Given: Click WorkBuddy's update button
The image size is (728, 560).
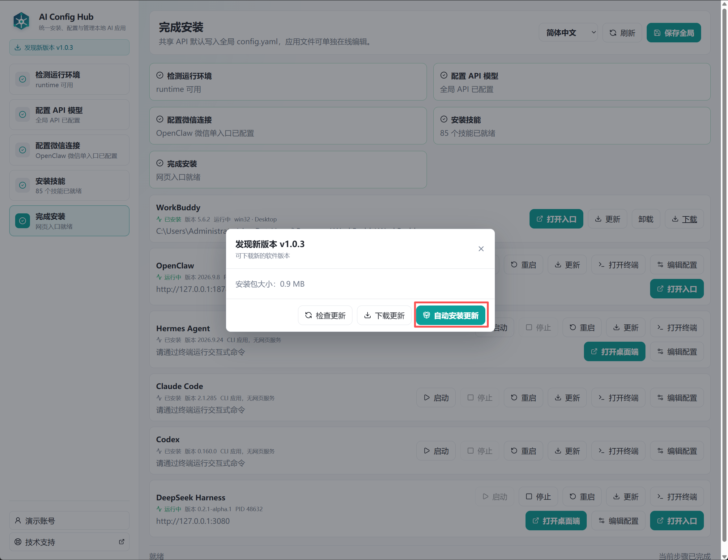Looking at the screenshot, I should pos(607,219).
